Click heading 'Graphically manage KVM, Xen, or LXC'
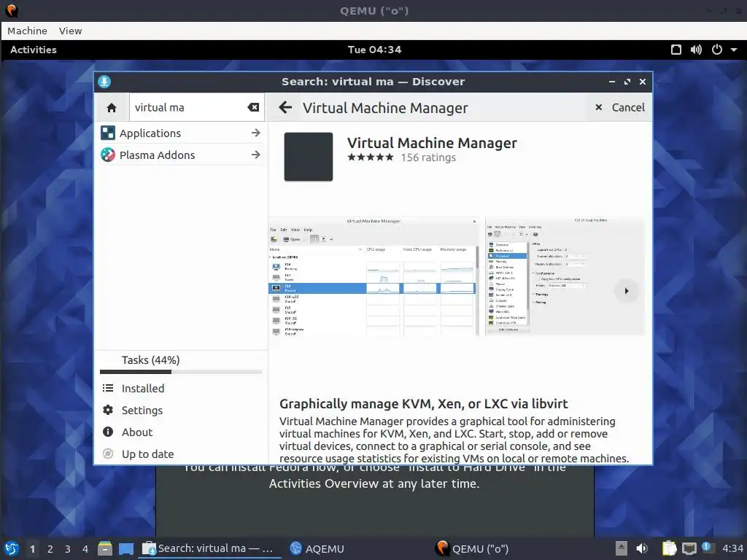Screen dimensions: 747x560 pyautogui.click(x=424, y=404)
